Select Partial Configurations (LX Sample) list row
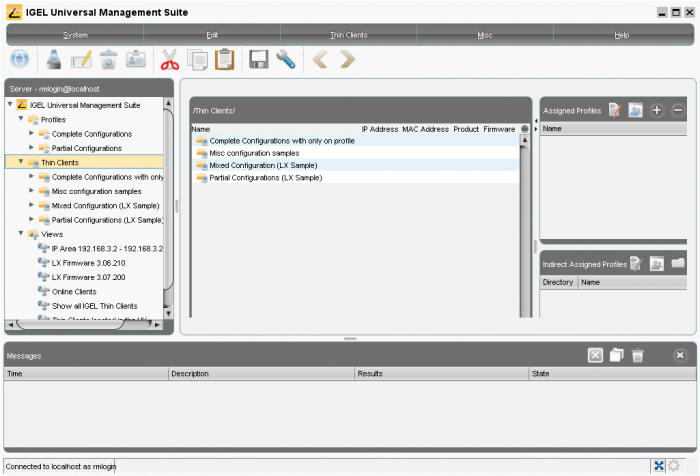The image size is (700, 476). coord(355,178)
